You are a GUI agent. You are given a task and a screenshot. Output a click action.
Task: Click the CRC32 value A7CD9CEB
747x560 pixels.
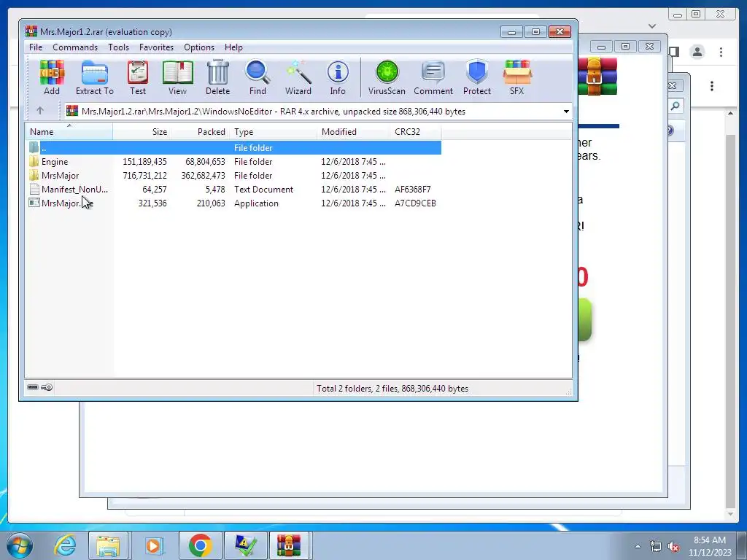(x=415, y=203)
